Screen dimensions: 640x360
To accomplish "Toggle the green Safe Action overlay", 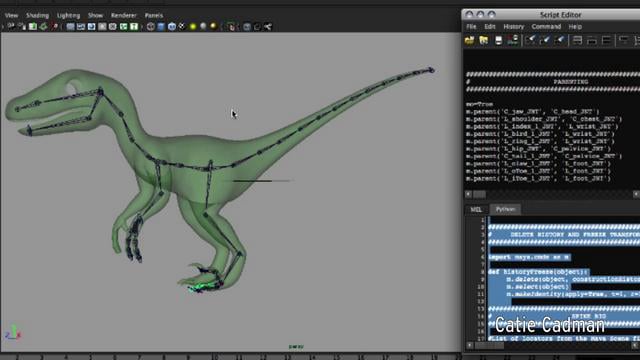I will click(123, 27).
